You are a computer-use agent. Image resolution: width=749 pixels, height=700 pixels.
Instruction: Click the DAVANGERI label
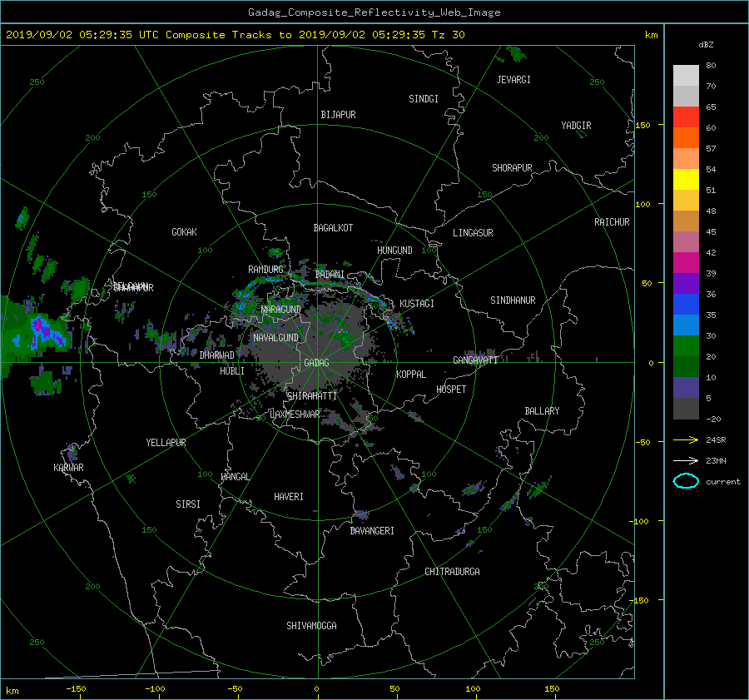coord(372,531)
